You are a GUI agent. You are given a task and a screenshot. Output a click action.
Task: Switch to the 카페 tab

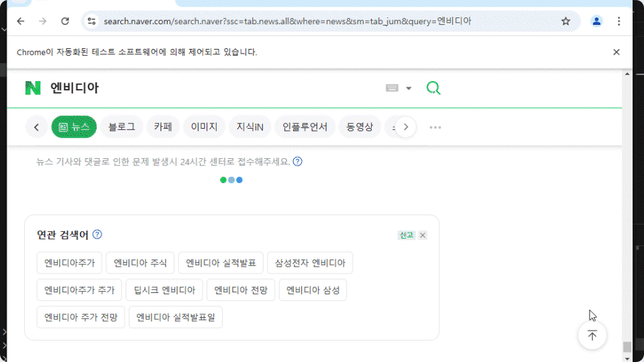163,127
